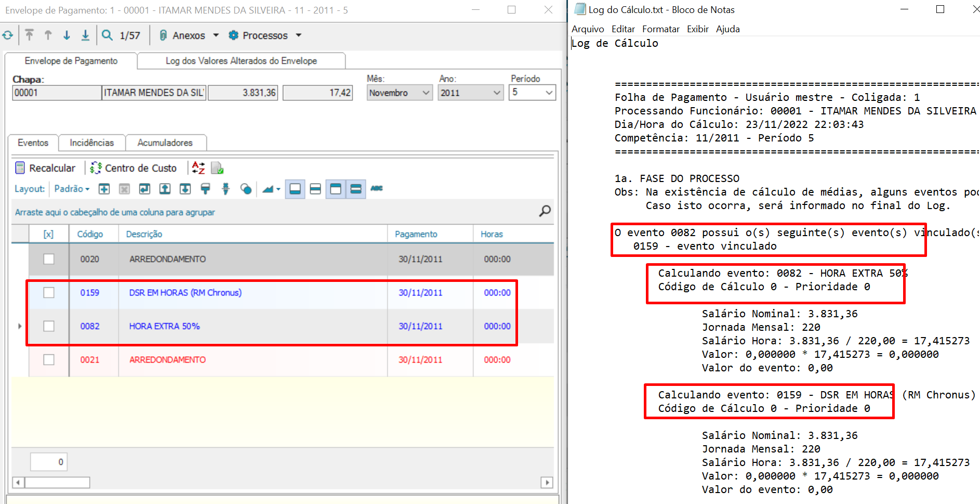Click the document with green check icon
Image resolution: width=980 pixels, height=504 pixels.
pos(217,168)
